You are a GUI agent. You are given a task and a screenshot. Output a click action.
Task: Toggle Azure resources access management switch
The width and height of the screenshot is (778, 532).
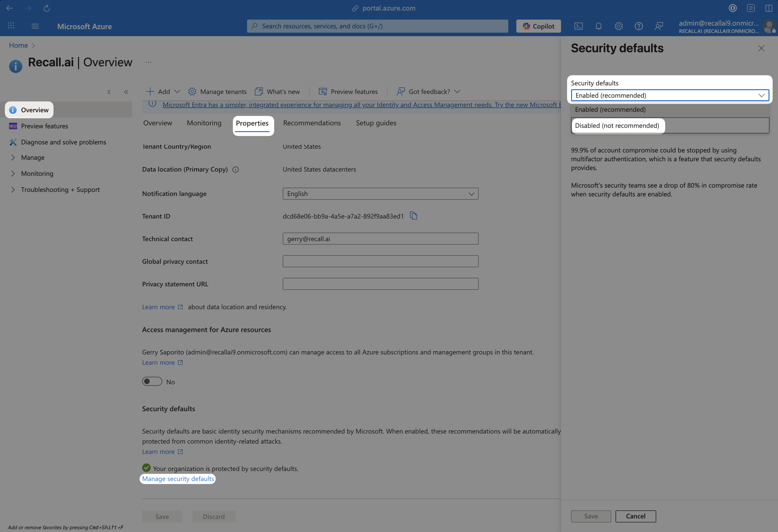tap(152, 381)
